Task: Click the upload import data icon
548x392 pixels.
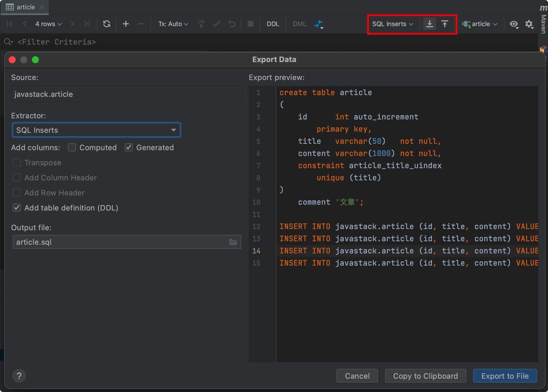Action: 445,24
